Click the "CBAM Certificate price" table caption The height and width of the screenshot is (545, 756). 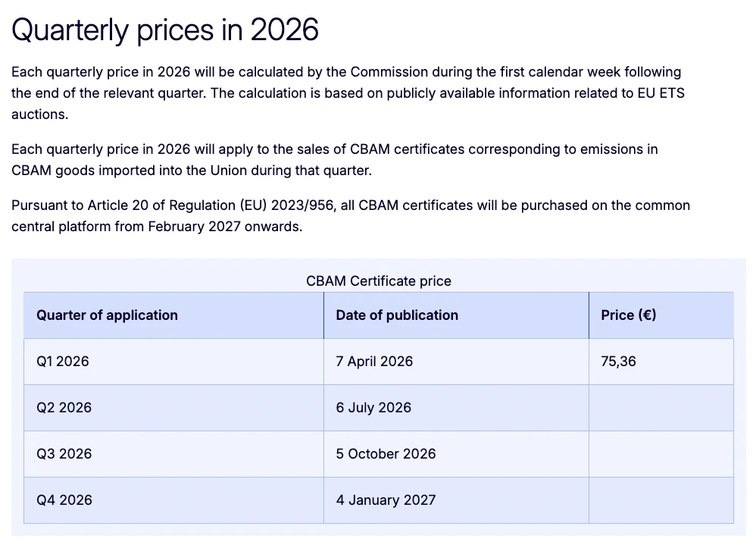378,280
